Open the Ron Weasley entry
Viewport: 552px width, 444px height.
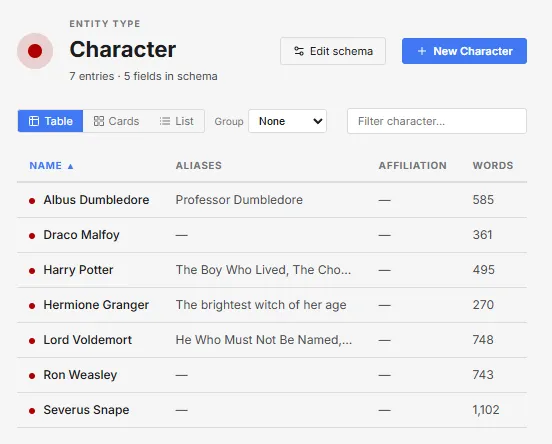80,375
